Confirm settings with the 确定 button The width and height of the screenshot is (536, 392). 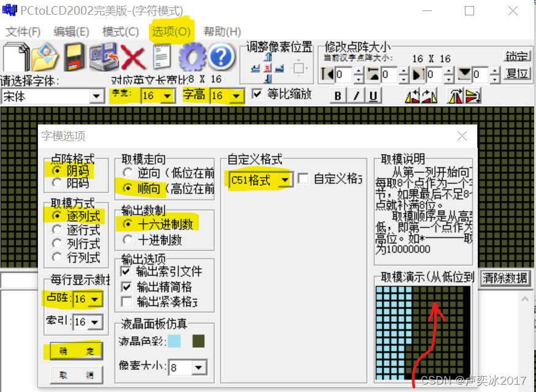tap(76, 352)
